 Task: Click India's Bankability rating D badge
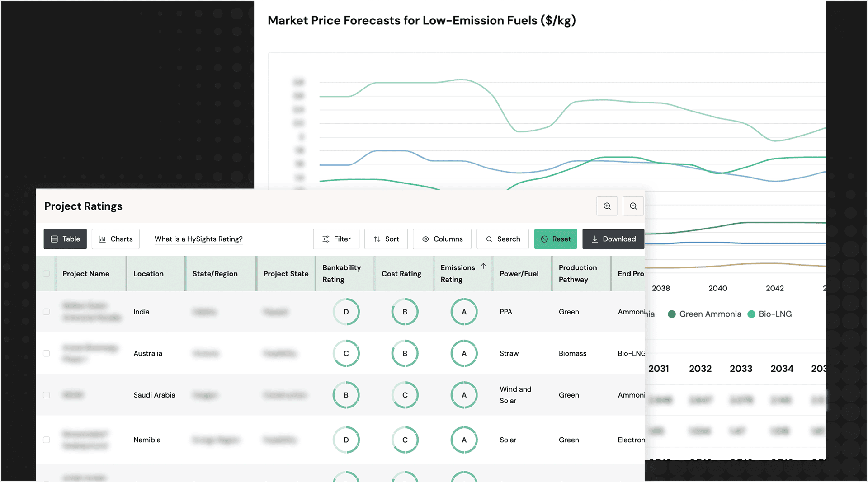pyautogui.click(x=346, y=312)
